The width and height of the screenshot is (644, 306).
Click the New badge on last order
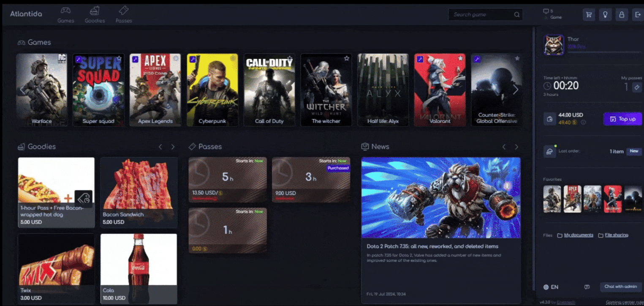pos(634,151)
